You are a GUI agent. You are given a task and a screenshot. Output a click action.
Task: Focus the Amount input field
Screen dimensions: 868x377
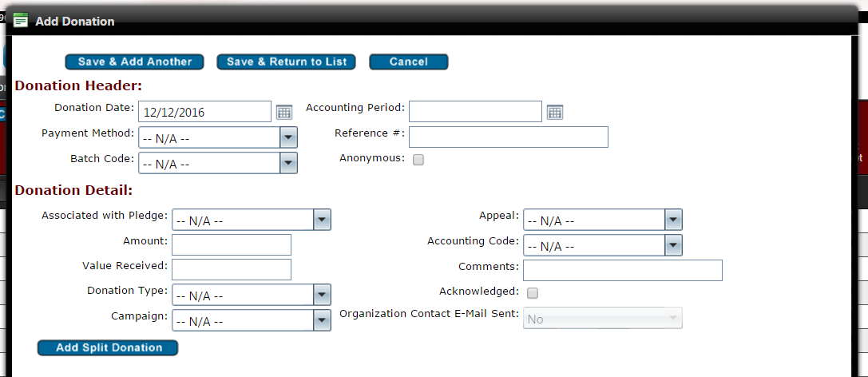point(232,244)
